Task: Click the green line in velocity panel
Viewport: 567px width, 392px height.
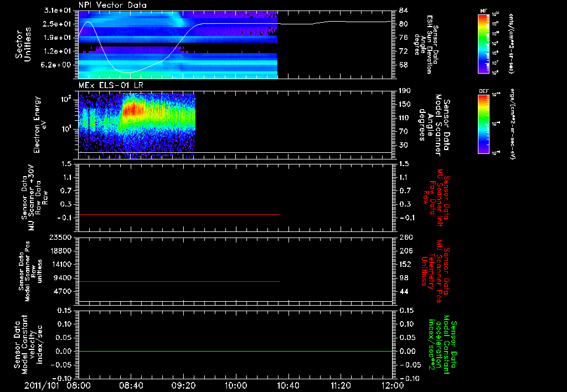Action: click(x=235, y=351)
